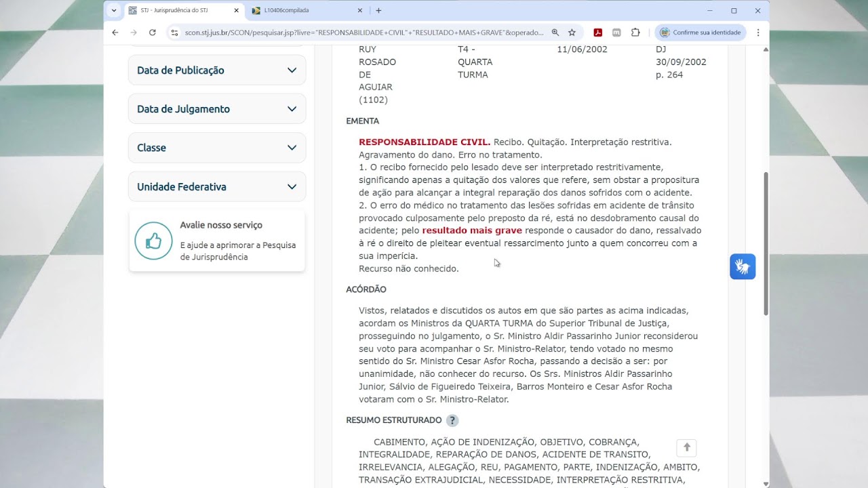
Task: Click the thumbs-up rate service icon
Action: tap(153, 241)
